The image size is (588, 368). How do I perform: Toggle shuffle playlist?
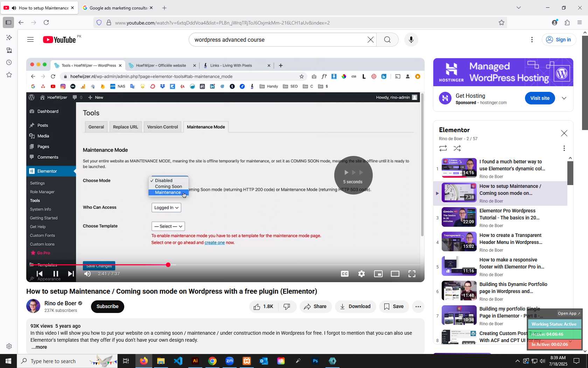click(457, 148)
